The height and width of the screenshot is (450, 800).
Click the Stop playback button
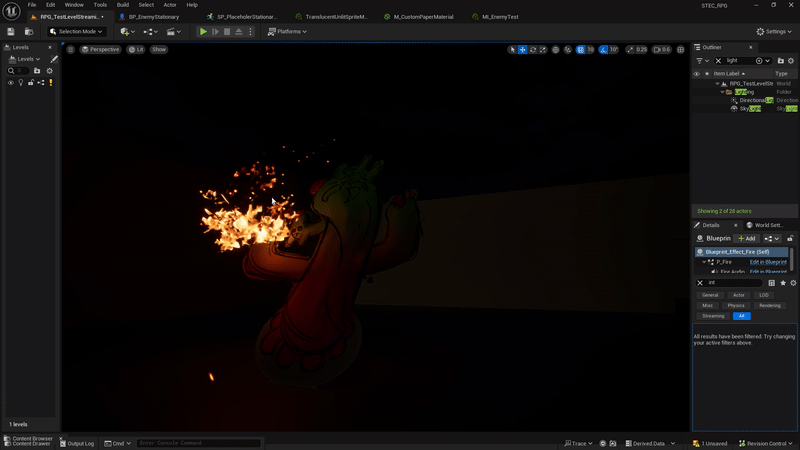[x=227, y=32]
